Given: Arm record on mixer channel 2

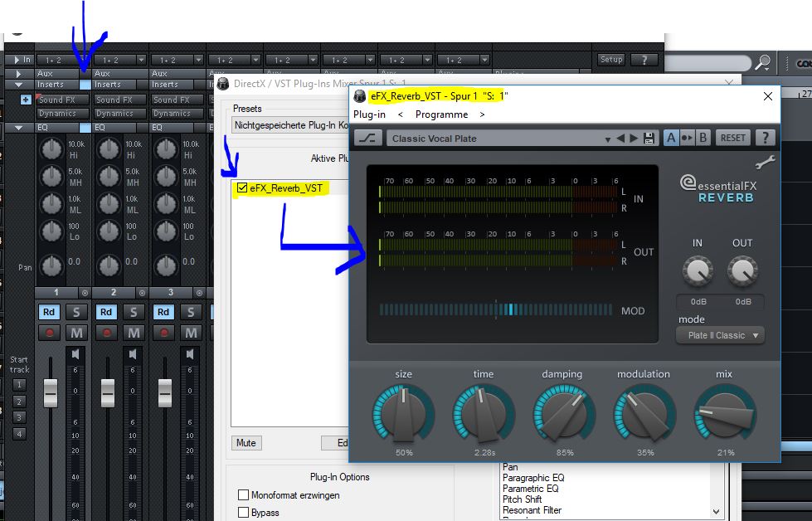Looking at the screenshot, I should click(x=107, y=333).
